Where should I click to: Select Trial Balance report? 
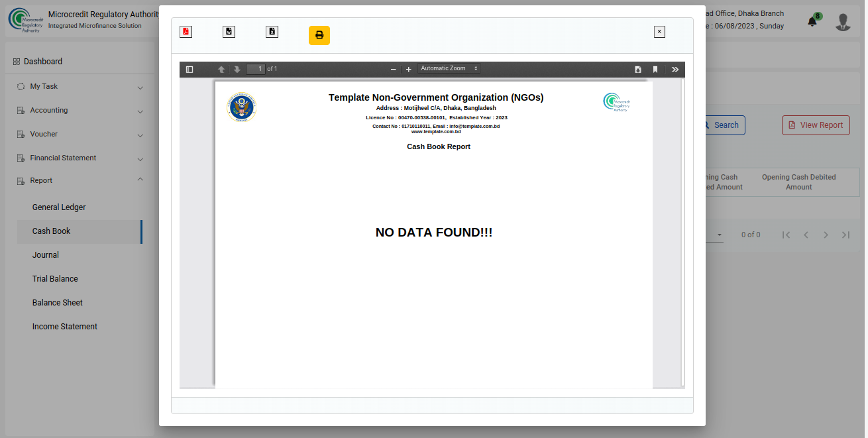coord(55,279)
